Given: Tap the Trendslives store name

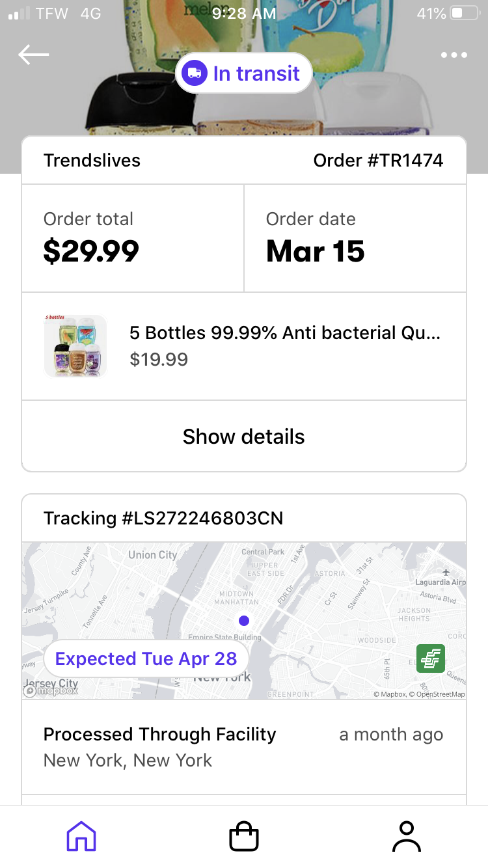Looking at the screenshot, I should pos(92,160).
